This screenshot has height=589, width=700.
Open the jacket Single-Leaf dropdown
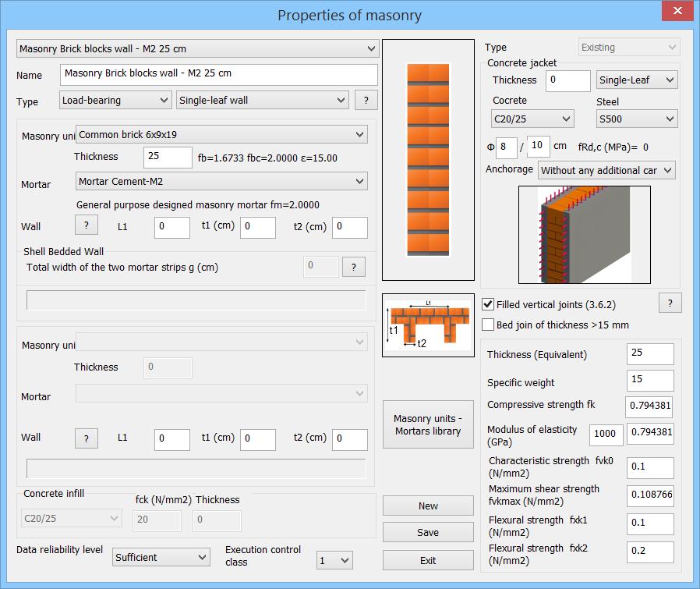point(637,80)
